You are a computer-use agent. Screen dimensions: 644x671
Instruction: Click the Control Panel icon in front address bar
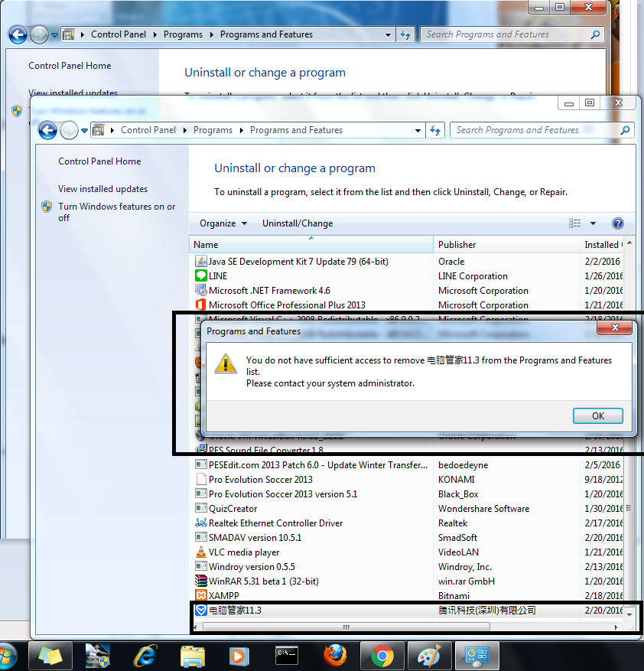(x=99, y=129)
